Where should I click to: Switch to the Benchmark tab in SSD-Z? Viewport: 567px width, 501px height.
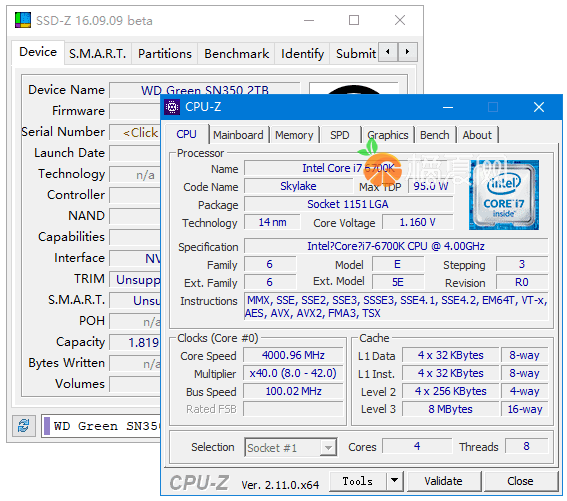pos(236,54)
